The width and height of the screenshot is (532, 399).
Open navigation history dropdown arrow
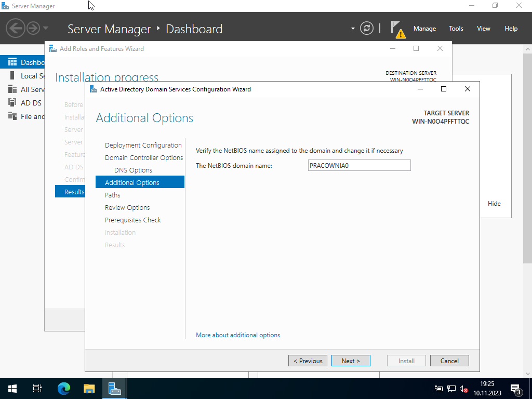click(46, 28)
